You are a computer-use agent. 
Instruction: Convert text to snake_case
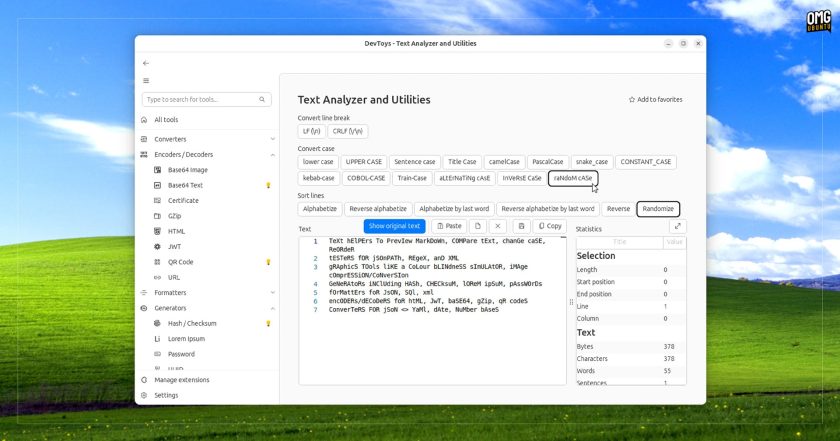(591, 162)
